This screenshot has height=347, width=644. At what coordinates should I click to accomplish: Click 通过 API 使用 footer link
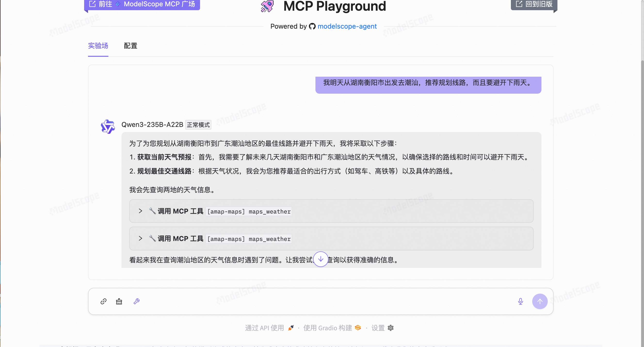[269, 328]
